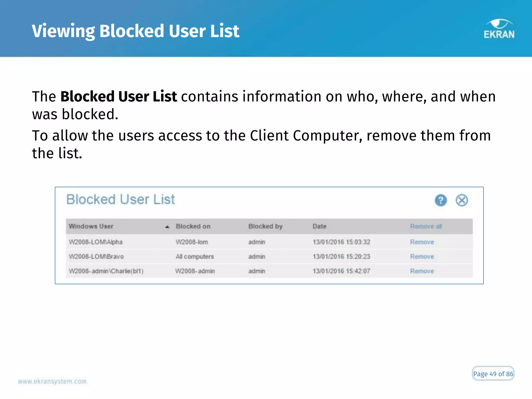Click the Blocked by column header
This screenshot has width=532, height=399.
pyautogui.click(x=265, y=226)
